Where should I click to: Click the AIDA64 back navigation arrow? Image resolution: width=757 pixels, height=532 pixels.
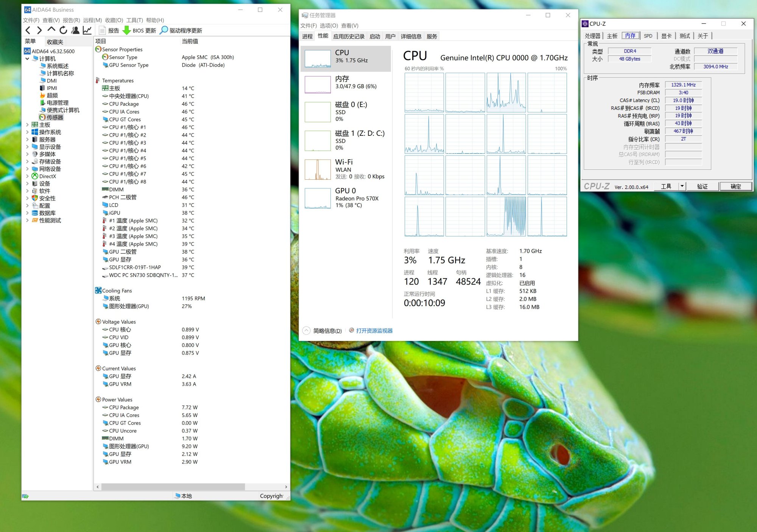[28, 30]
